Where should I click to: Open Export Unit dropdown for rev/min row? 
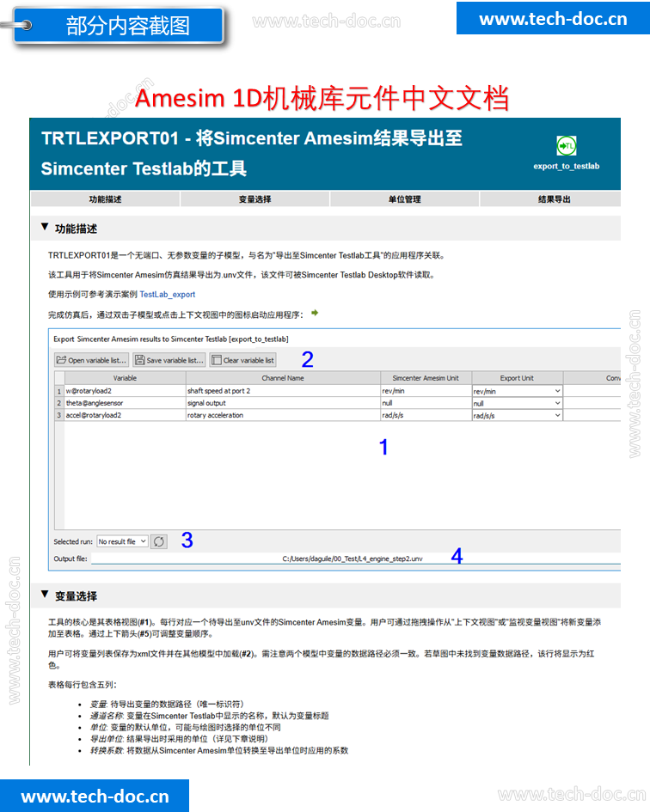click(x=517, y=391)
